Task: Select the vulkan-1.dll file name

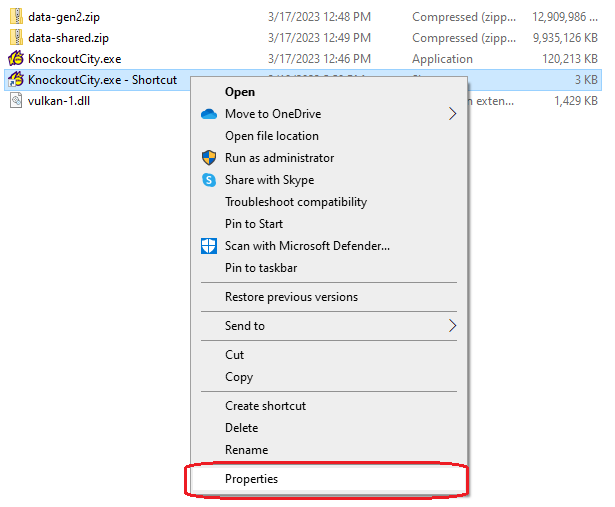Action: [x=58, y=101]
